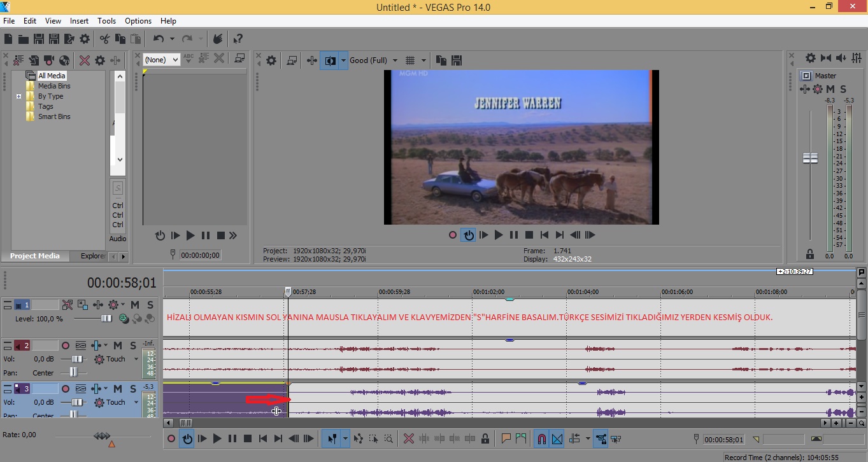
Task: Open Normal edit tool dropdown arrow
Action: coord(345,438)
